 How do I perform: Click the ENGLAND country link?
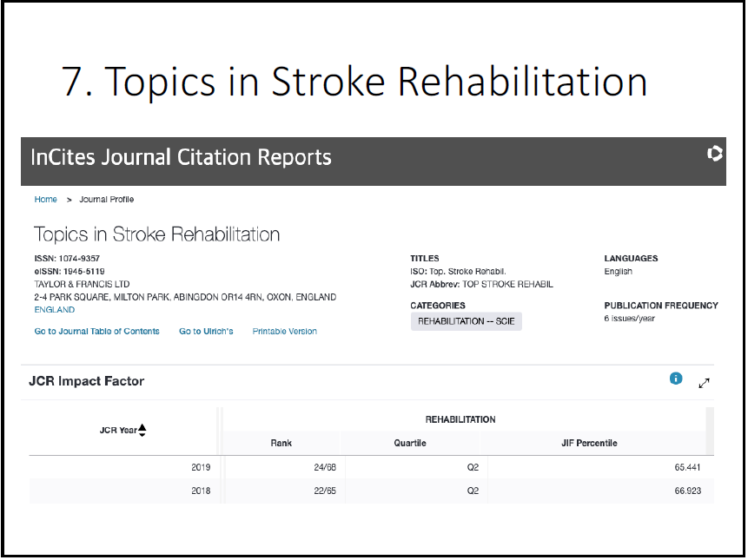tap(55, 309)
